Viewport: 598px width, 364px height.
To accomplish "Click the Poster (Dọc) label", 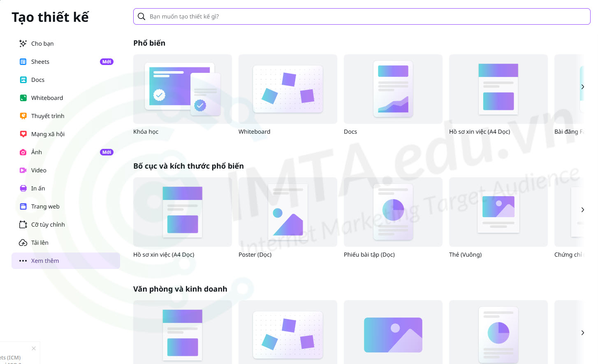I will [255, 255].
